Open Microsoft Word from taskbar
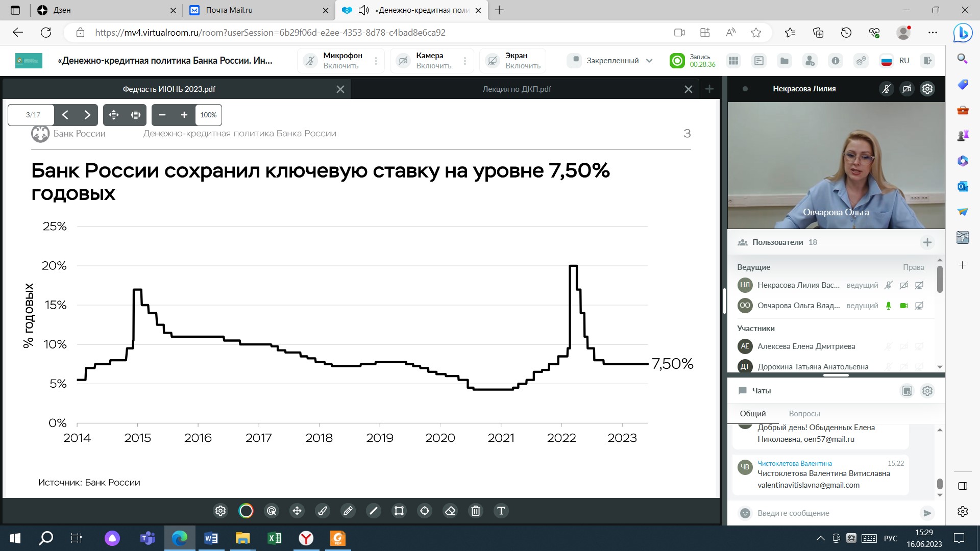 point(211,538)
